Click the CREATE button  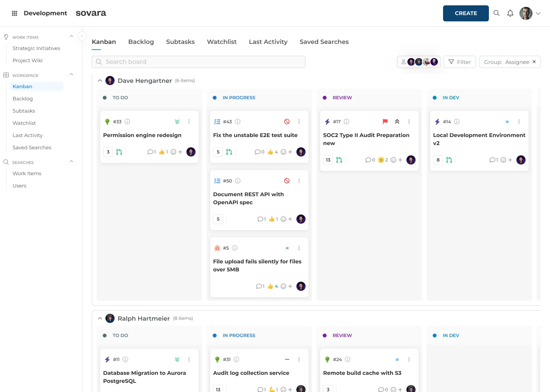point(466,13)
